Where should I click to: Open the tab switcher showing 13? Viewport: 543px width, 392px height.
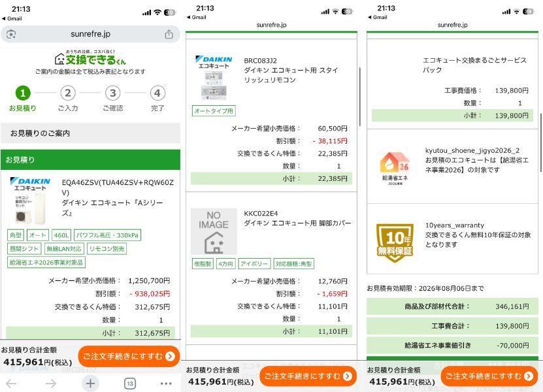coord(130,384)
